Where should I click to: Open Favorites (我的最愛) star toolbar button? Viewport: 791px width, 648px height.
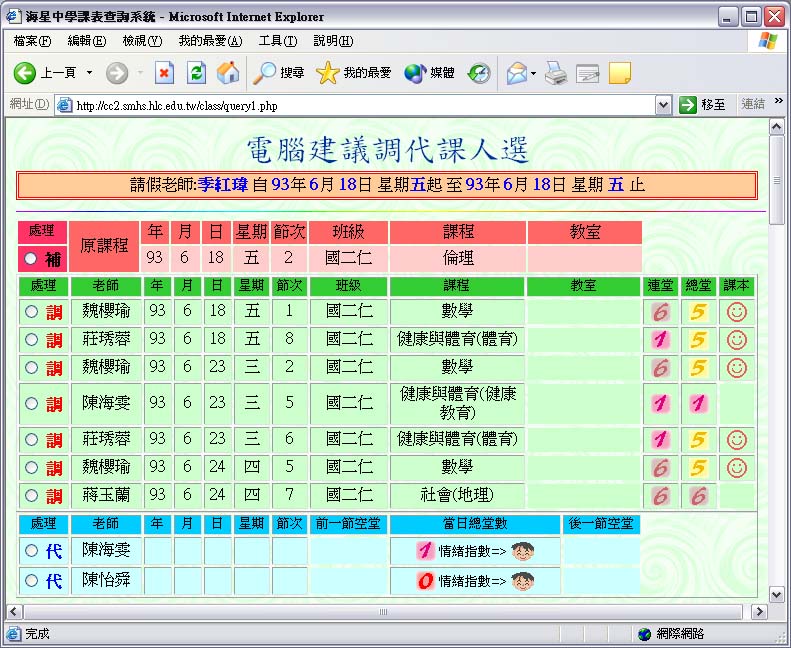coord(353,73)
